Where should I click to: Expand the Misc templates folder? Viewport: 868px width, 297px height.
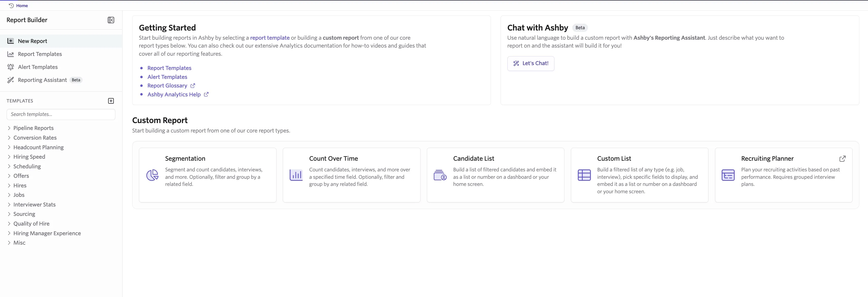point(9,243)
